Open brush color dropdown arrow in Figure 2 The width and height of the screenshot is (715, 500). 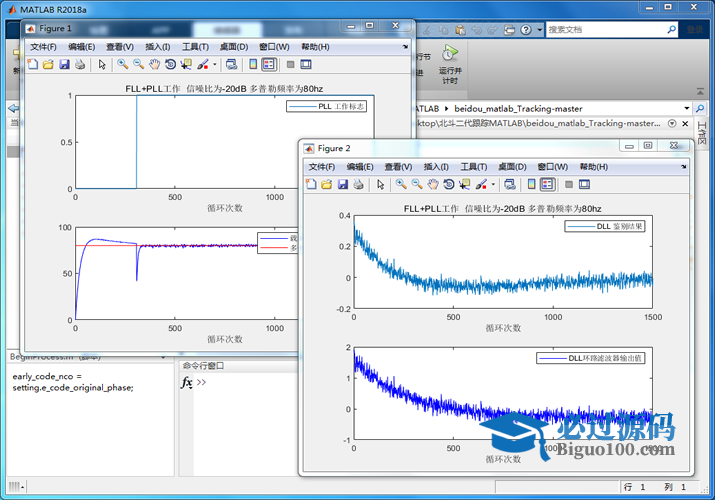(493, 185)
